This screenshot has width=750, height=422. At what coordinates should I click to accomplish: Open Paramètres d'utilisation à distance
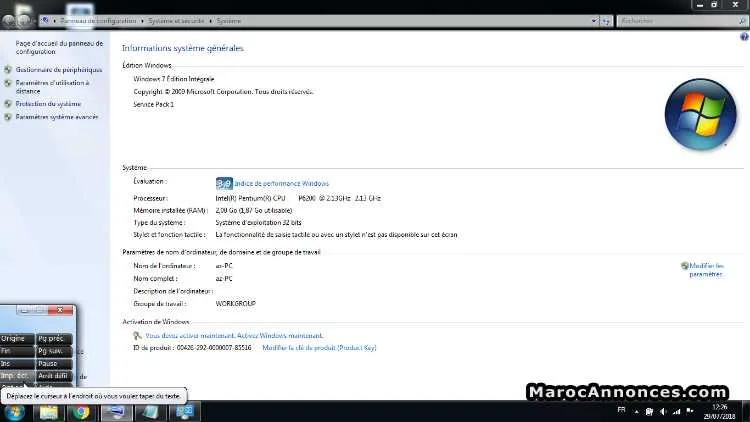point(52,87)
